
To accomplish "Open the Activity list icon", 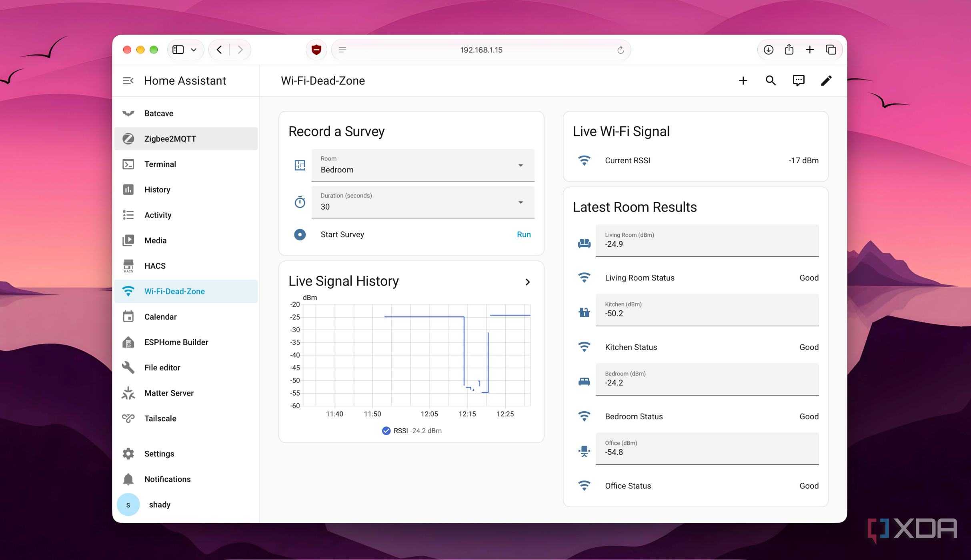I will pos(128,215).
